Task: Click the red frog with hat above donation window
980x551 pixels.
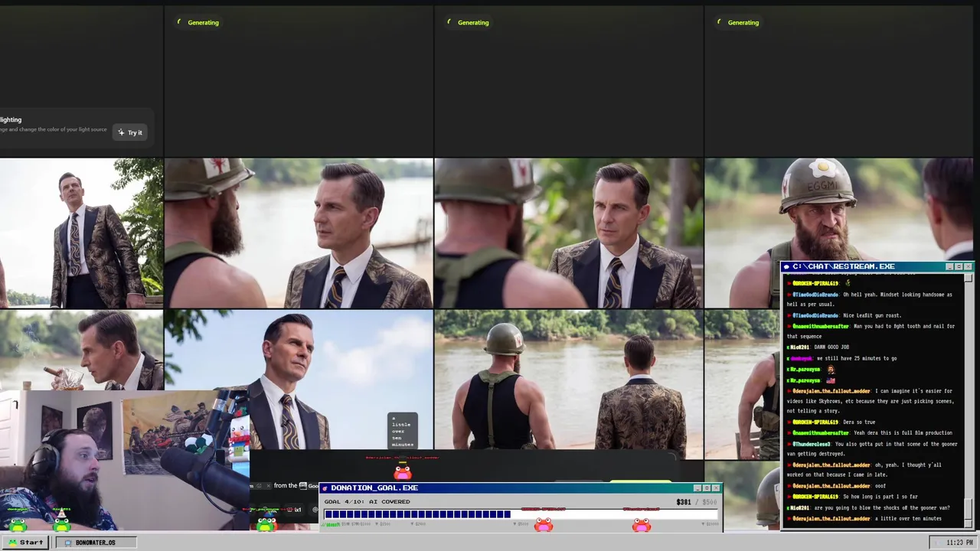Action: click(x=403, y=471)
